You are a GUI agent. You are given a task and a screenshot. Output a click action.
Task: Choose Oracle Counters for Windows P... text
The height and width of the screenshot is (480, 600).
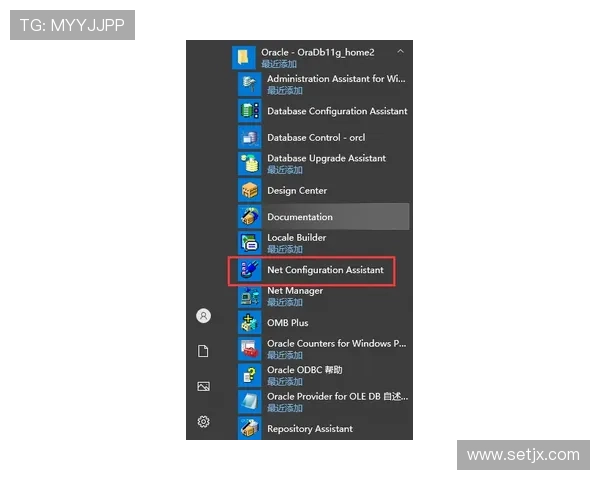coord(337,344)
